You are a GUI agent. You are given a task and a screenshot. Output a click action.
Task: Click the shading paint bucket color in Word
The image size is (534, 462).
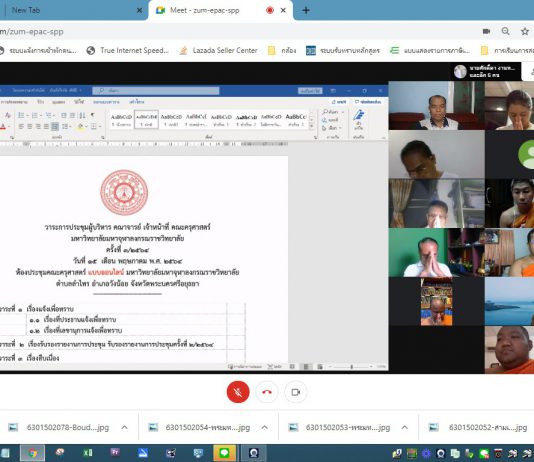(80, 126)
